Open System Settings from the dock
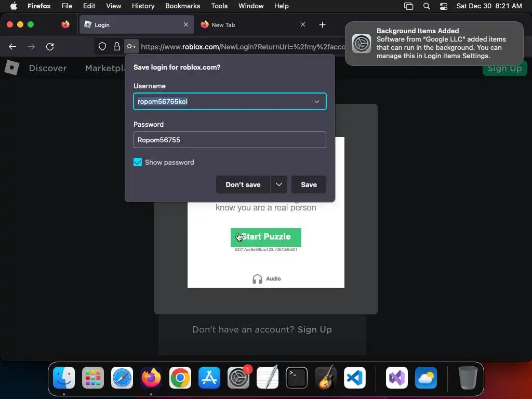 [238, 378]
